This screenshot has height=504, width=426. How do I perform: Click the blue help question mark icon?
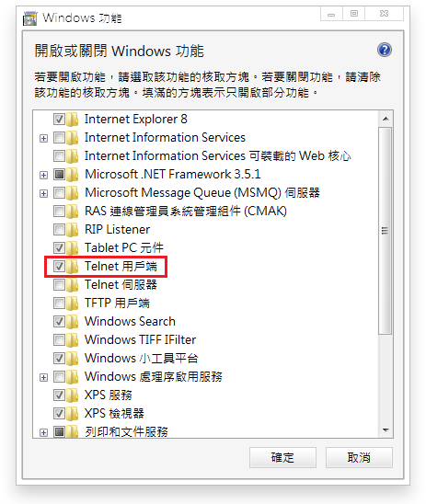pos(385,50)
